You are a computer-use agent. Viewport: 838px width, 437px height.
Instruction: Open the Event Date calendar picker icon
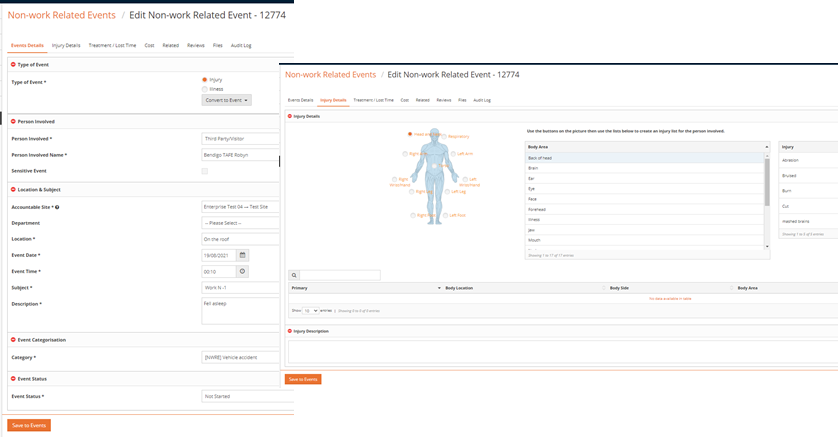click(x=242, y=255)
